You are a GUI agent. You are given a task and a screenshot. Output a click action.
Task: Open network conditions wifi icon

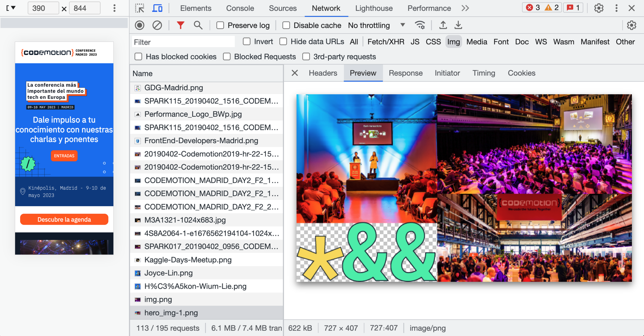point(420,25)
